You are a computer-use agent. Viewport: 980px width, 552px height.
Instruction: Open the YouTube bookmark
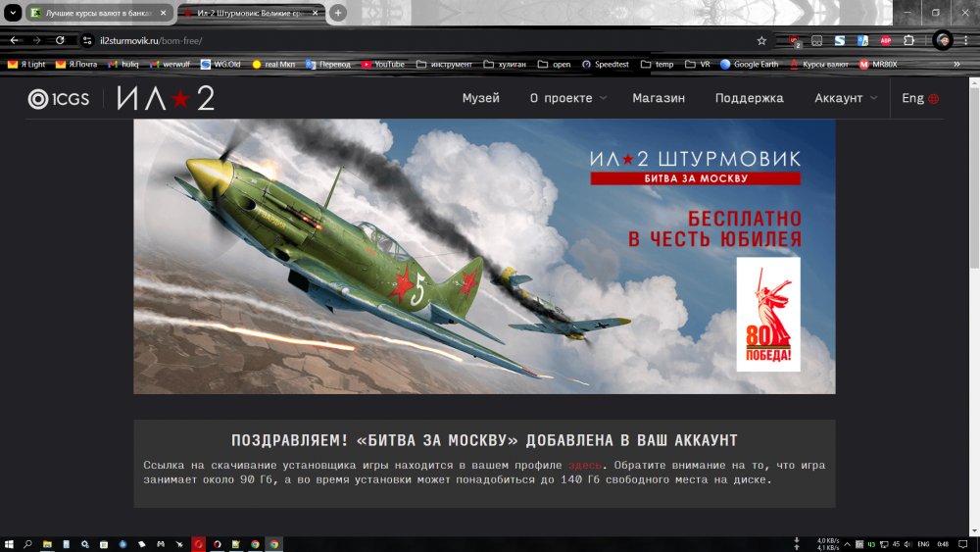click(382, 64)
